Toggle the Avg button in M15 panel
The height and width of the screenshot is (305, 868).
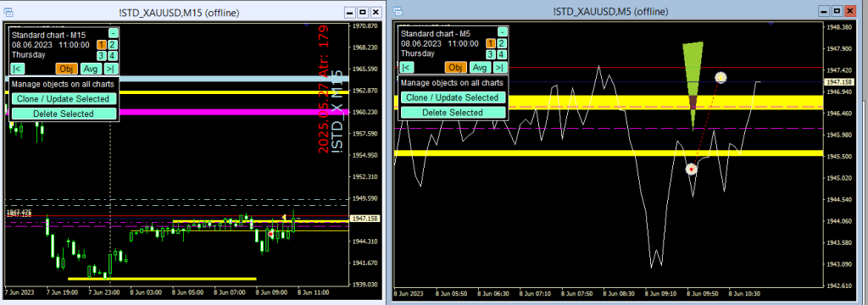coord(91,69)
